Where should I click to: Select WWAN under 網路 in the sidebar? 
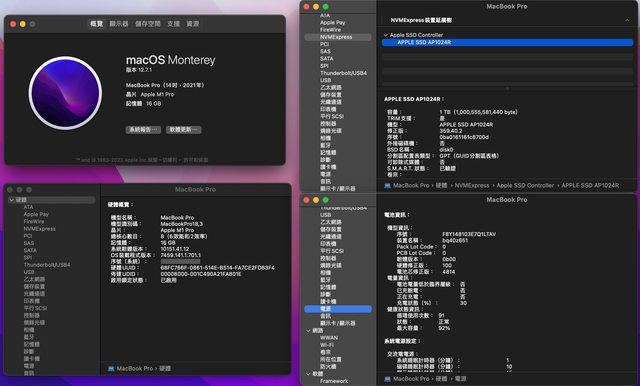pyautogui.click(x=329, y=338)
